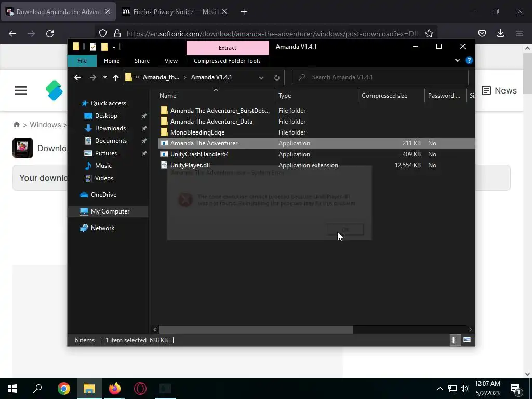
Task: Go back in File Explorer
Action: (x=77, y=77)
